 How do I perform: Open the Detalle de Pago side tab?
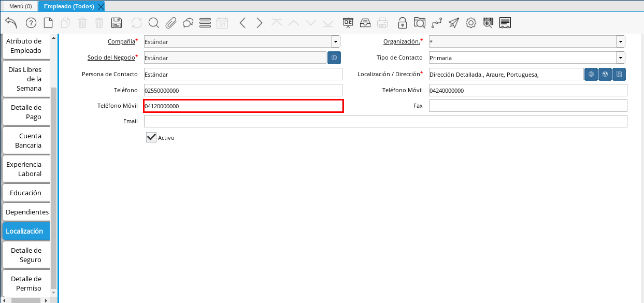point(26,112)
